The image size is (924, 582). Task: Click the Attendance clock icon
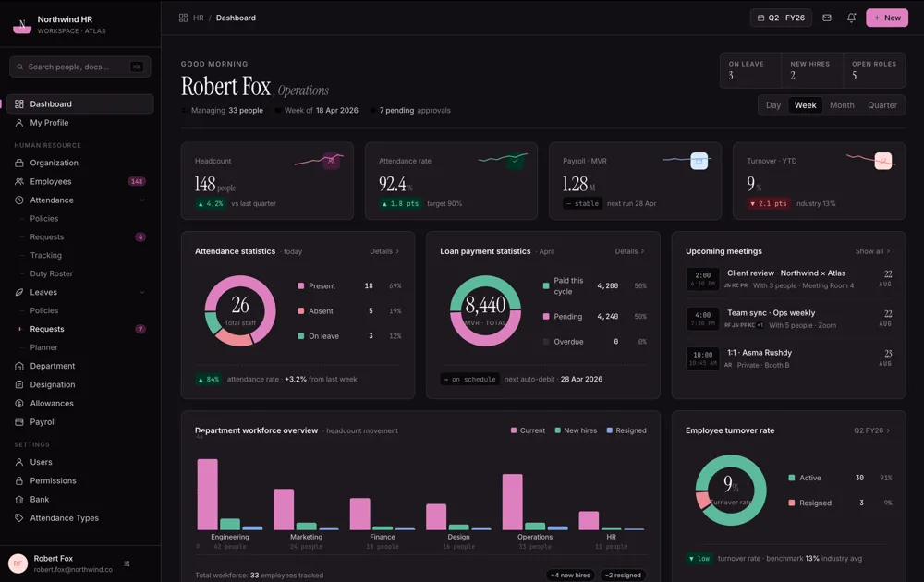point(19,200)
